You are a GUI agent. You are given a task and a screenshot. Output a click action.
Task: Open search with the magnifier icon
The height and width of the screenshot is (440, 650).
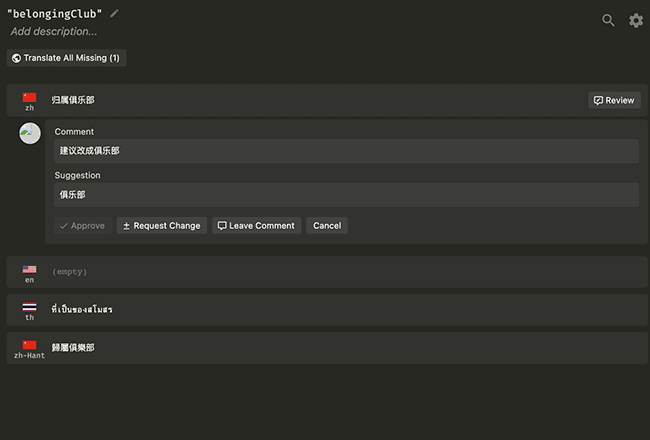click(608, 20)
